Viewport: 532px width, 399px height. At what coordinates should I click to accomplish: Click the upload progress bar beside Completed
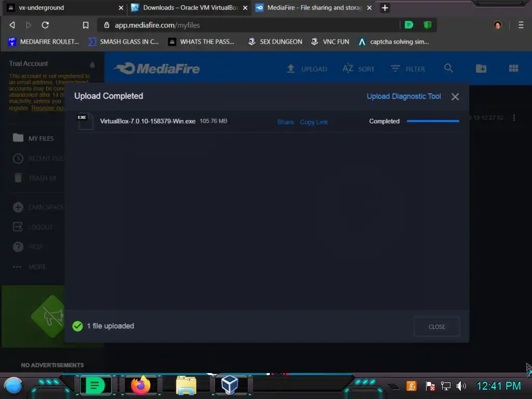pyautogui.click(x=433, y=121)
